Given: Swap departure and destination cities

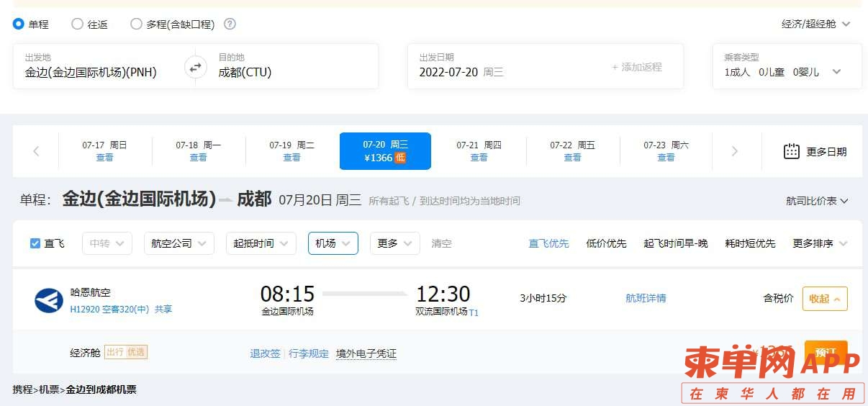Looking at the screenshot, I should click(195, 68).
